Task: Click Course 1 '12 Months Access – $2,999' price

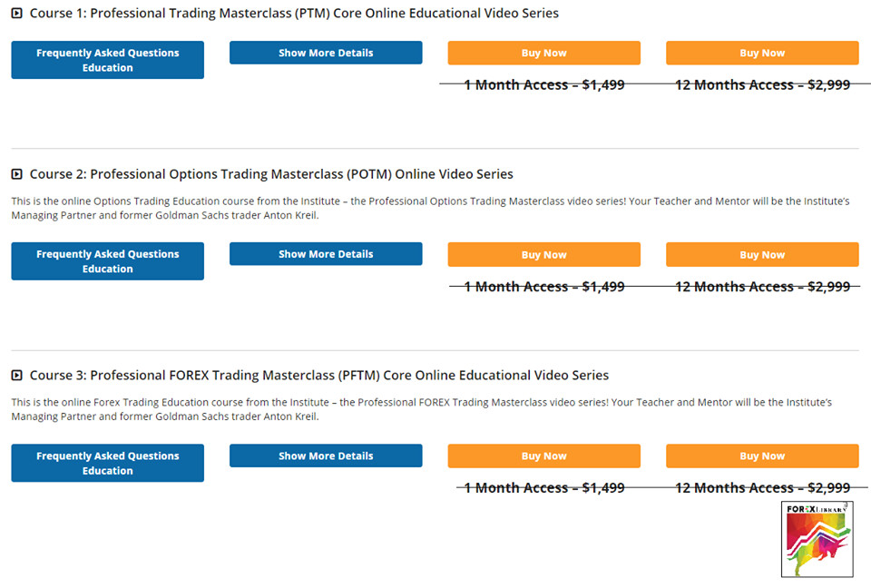Action: tap(762, 85)
